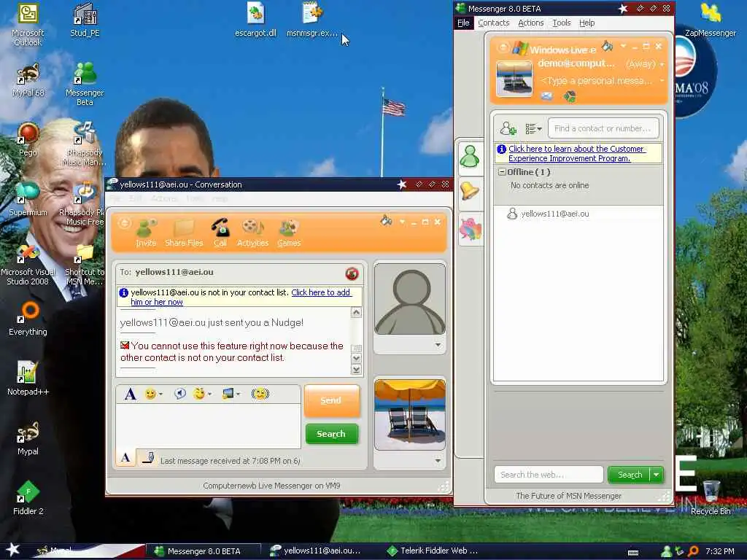Click the bell alerts tab icon
Image resolution: width=747 pixels, height=560 pixels.
click(470, 192)
